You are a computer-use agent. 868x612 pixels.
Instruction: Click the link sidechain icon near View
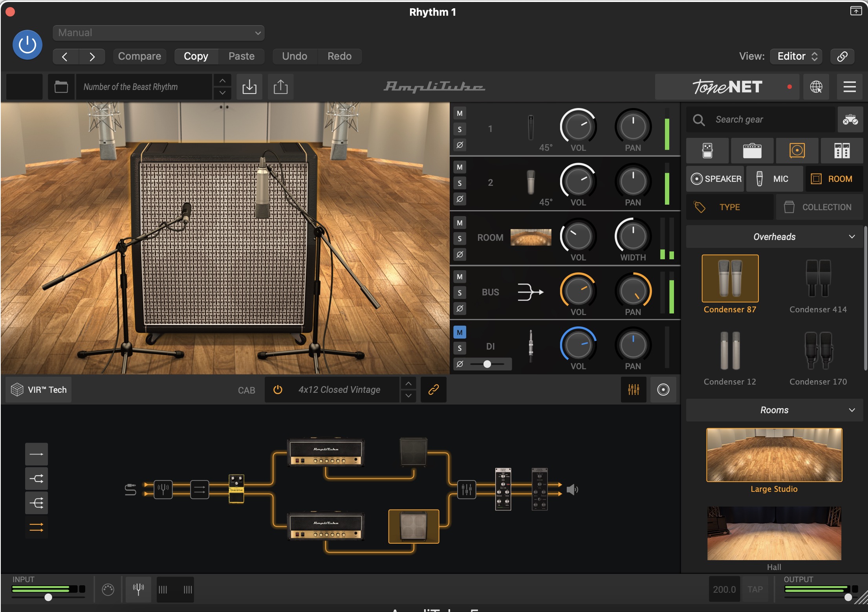(x=842, y=56)
